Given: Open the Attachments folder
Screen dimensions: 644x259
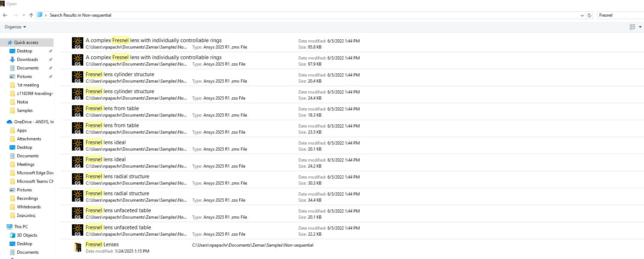Looking at the screenshot, I should pyautogui.click(x=29, y=139).
